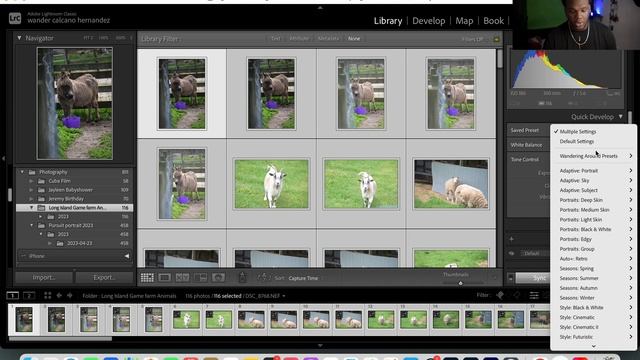
Task: Click the unflagged filter icon in filmstrip
Action: pos(517,295)
